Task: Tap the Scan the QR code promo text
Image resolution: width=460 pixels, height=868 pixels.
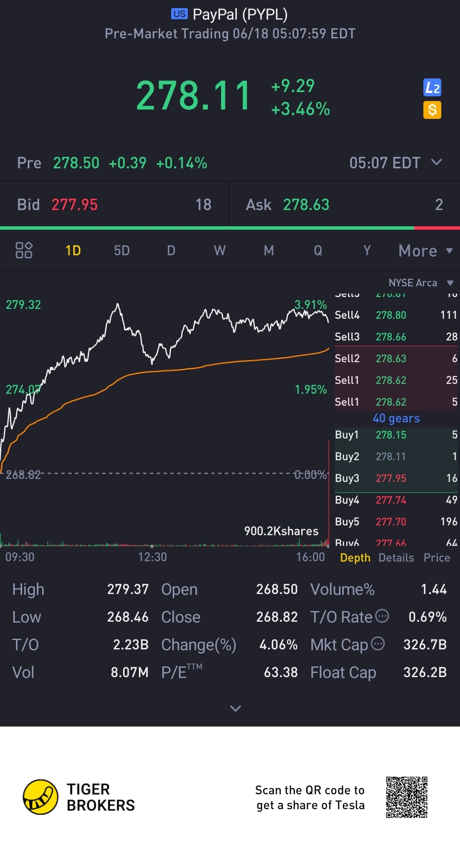Action: [x=310, y=798]
